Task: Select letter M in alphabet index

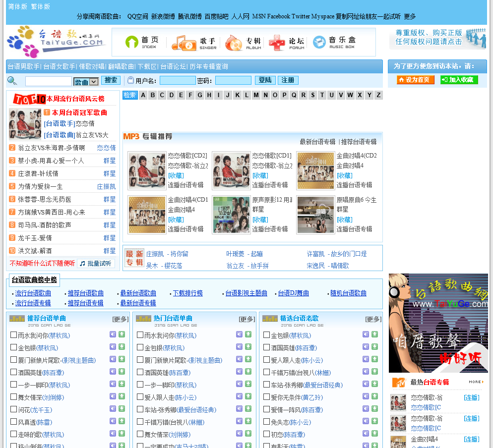Action: 256,95
